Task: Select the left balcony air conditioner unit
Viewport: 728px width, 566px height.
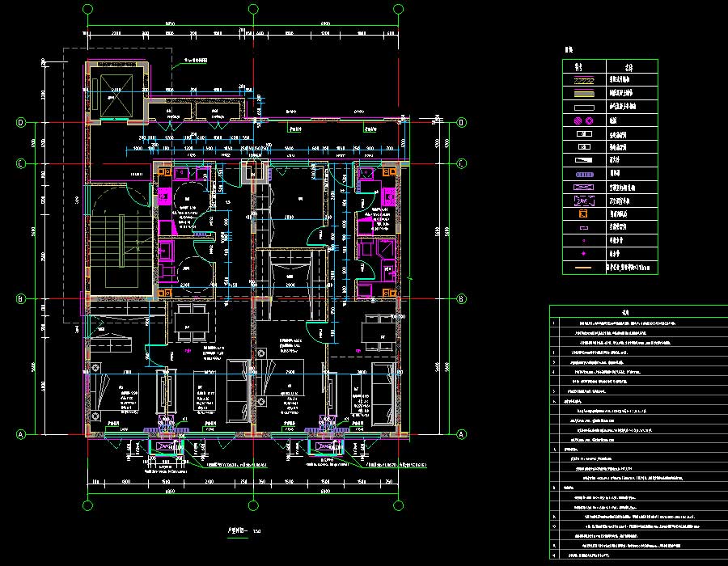Action: click(166, 446)
